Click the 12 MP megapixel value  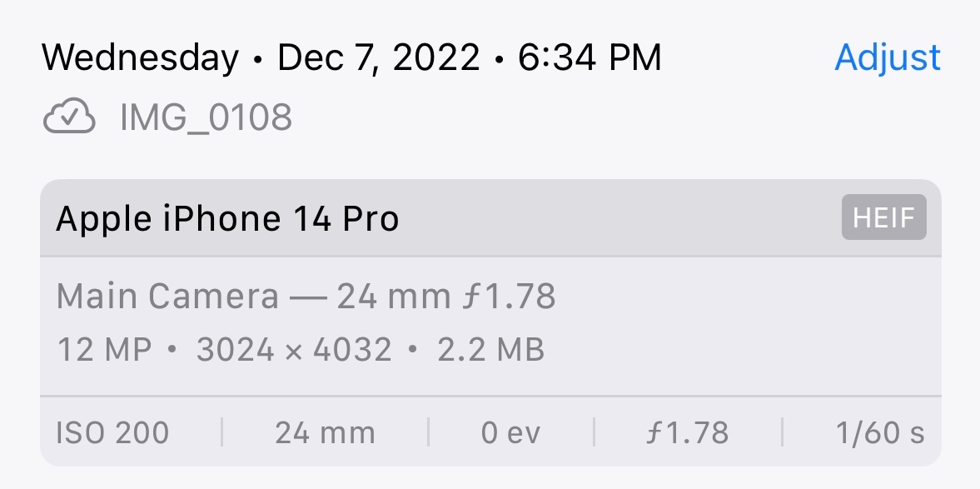(x=105, y=350)
